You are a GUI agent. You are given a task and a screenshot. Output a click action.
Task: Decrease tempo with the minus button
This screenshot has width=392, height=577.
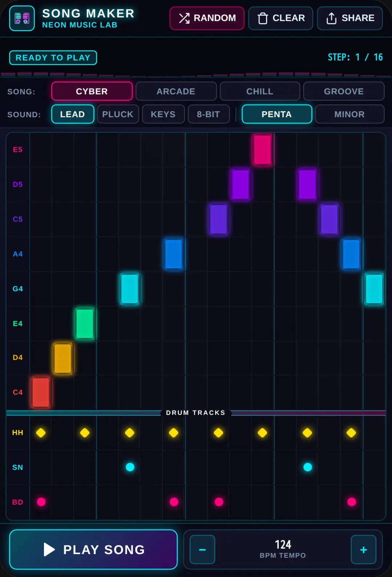coord(203,549)
